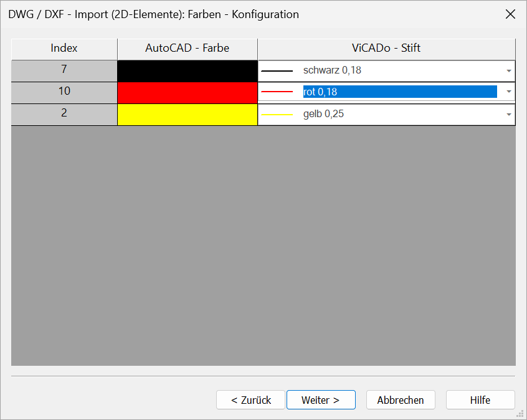Click the AutoCAD - Farbe column header
527x420 pixels.
(x=188, y=49)
